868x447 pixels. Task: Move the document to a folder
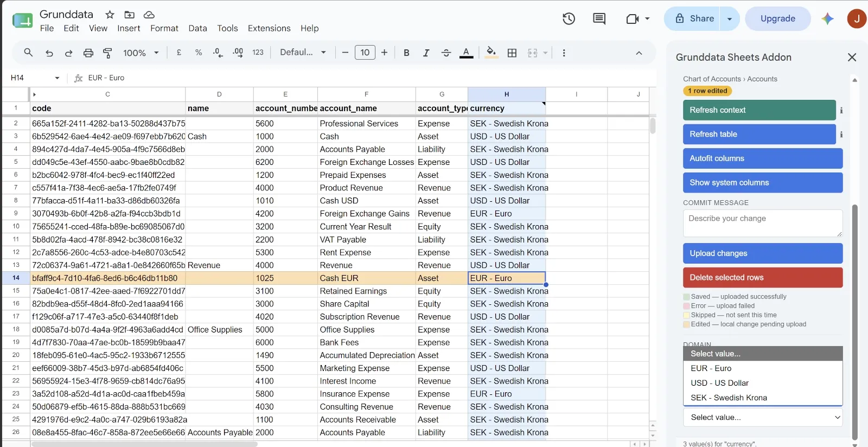pos(129,15)
